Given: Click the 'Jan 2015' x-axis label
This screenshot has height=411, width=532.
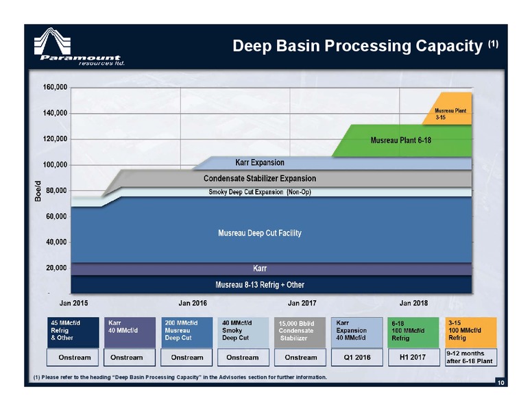Looking at the screenshot, I should click(x=73, y=303).
